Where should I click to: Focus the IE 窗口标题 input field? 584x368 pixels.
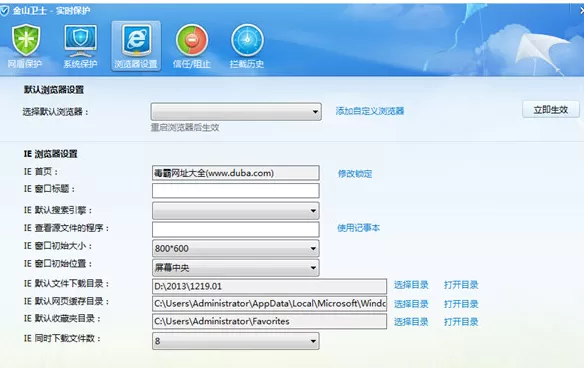coord(235,190)
